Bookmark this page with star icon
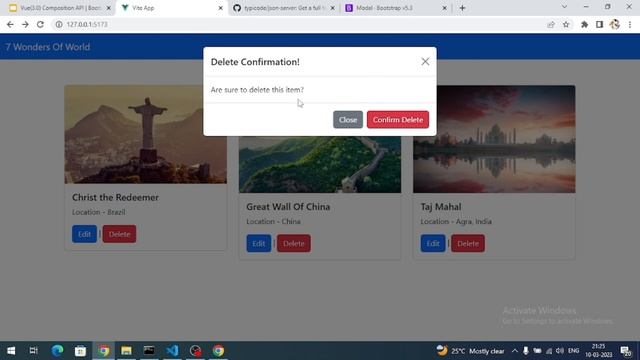The width and height of the screenshot is (640, 360). click(566, 24)
